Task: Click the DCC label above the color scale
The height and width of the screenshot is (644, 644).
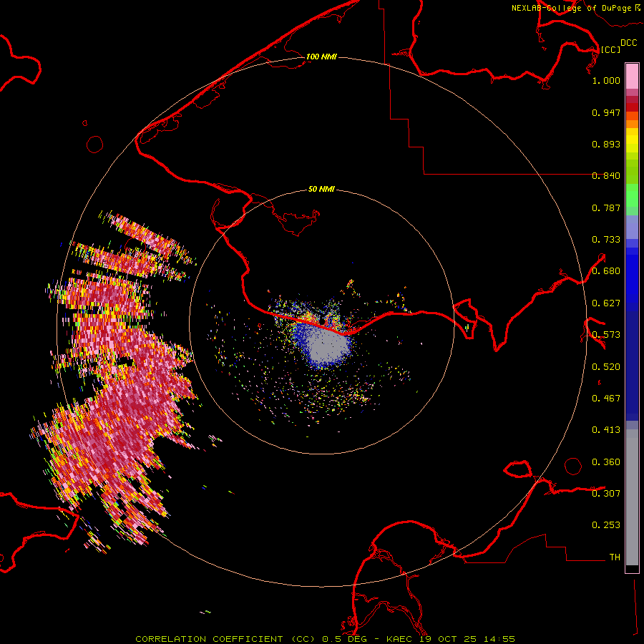Action: pos(629,43)
